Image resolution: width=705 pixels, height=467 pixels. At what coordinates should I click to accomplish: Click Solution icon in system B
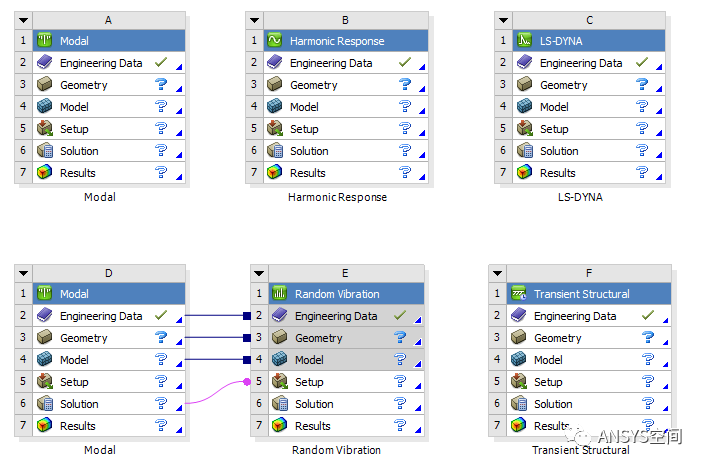pyautogui.click(x=274, y=151)
